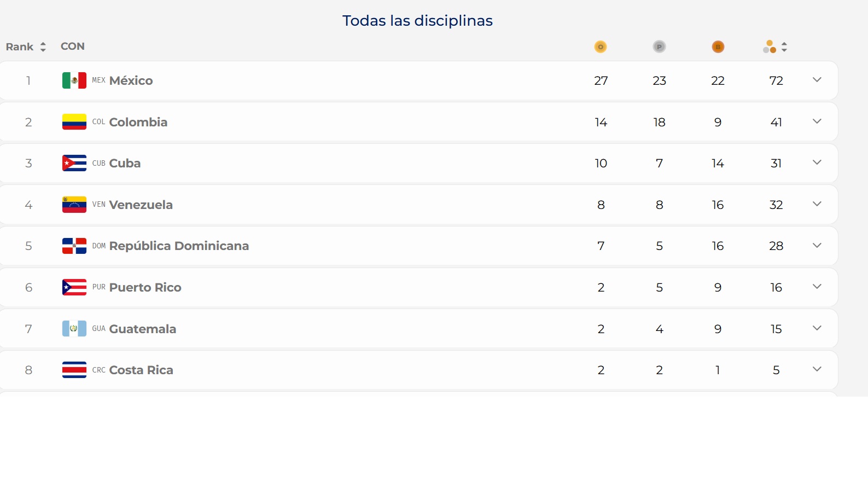The width and height of the screenshot is (868, 494).
Task: Click the Colombia flag icon
Action: [74, 122]
